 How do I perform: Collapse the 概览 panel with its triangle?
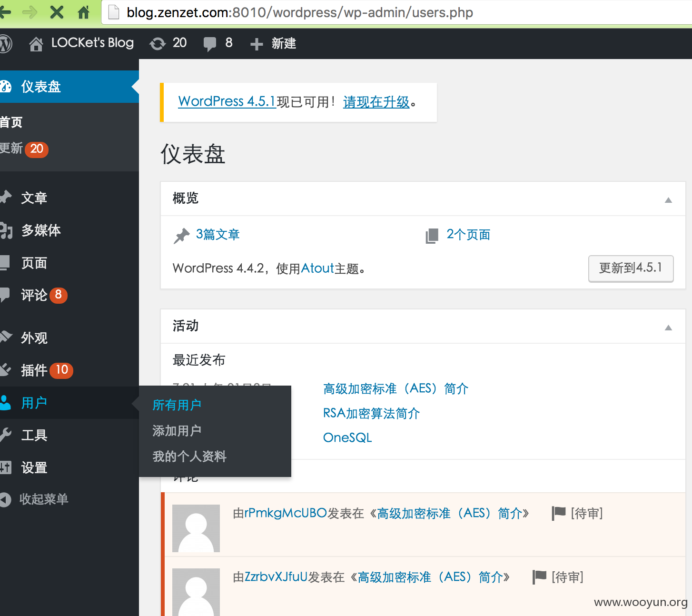668,200
